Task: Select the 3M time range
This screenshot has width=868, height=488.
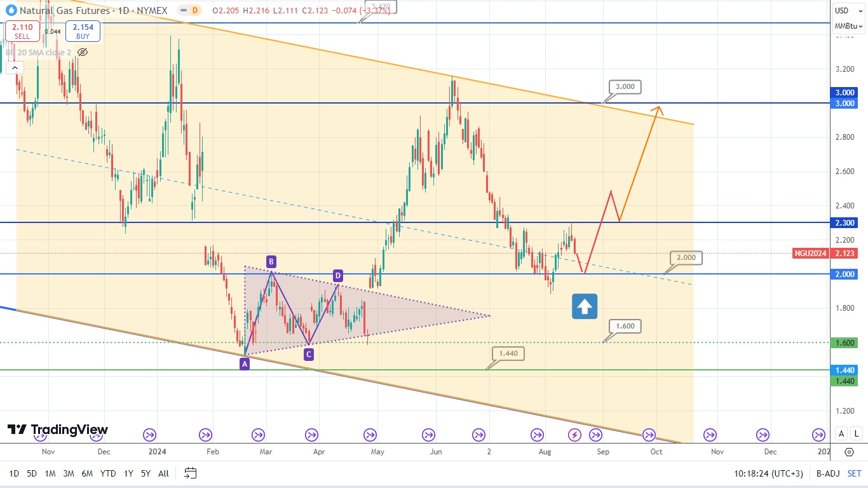Action: pos(69,473)
